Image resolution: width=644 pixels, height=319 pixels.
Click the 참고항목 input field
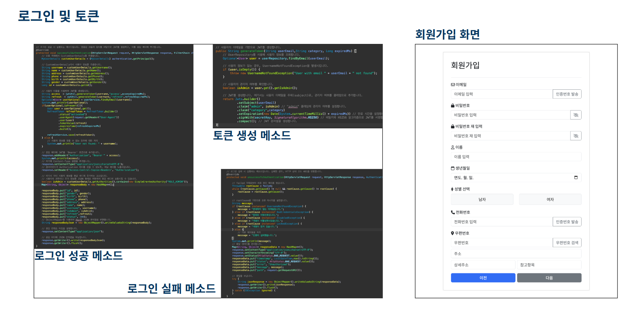point(549,265)
